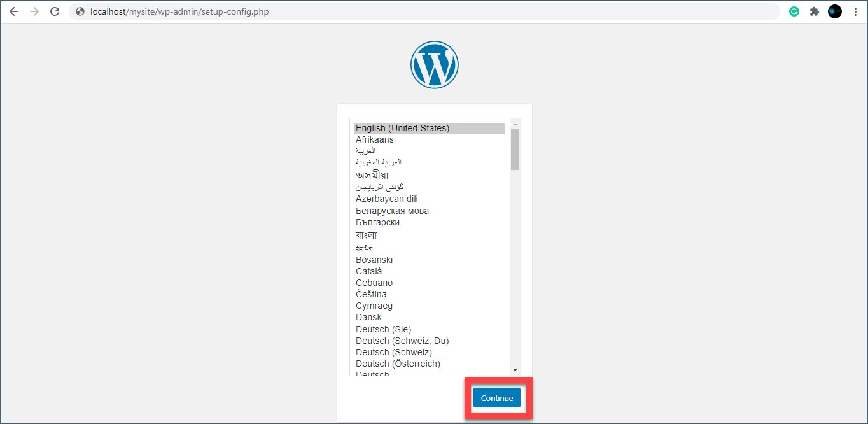Viewport: 868px width, 424px height.
Task: Select বাংলা language entry
Action: [x=430, y=235]
